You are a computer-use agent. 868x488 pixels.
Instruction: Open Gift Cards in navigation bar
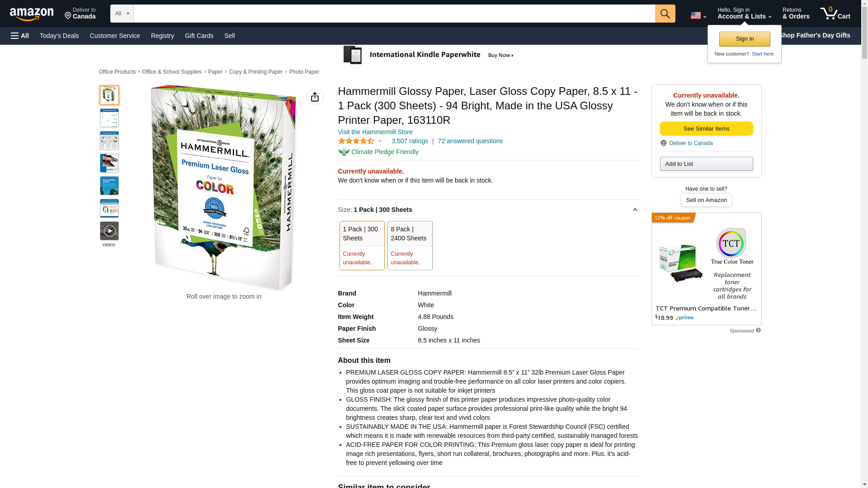[199, 36]
